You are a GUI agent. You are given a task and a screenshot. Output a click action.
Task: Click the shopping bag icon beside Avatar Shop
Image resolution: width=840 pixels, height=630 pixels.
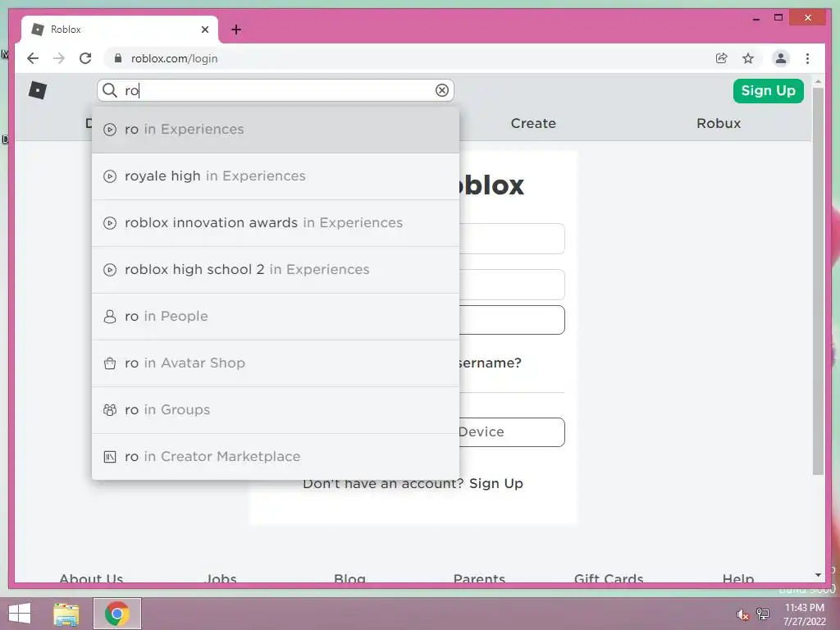coord(110,363)
